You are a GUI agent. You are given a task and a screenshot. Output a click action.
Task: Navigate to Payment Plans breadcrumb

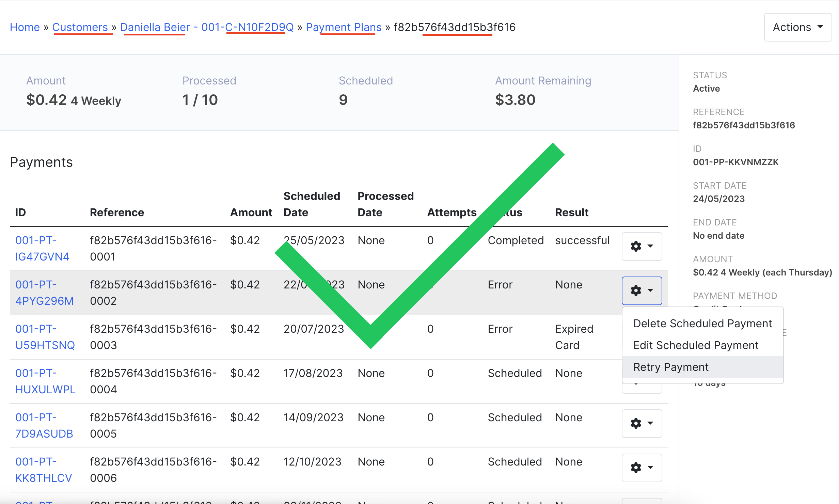[343, 27]
